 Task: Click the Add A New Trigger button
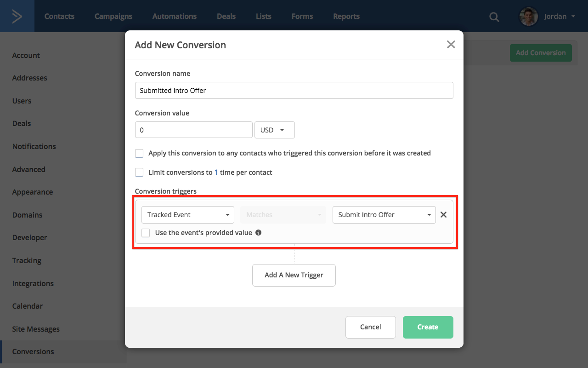(294, 275)
